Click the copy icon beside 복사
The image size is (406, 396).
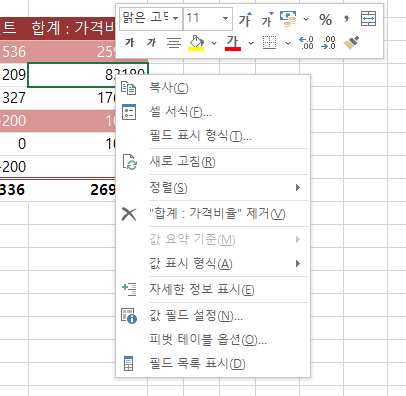pos(129,88)
